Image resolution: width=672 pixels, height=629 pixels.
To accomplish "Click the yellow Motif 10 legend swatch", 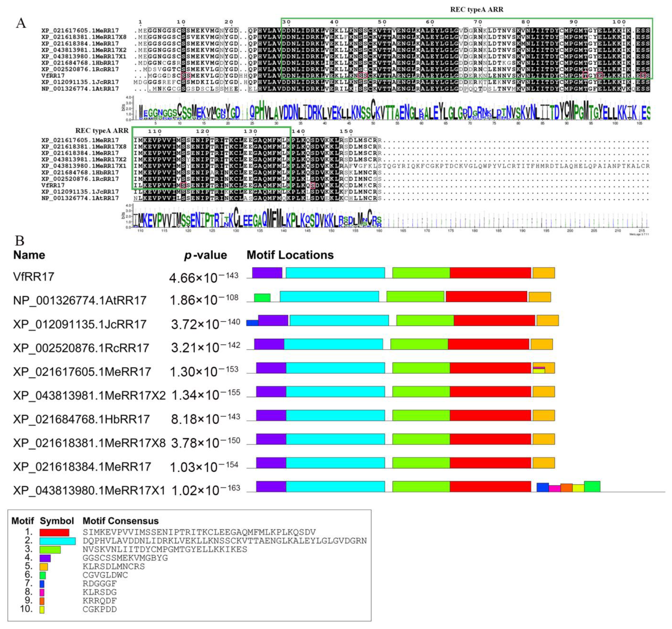I will coord(42,610).
